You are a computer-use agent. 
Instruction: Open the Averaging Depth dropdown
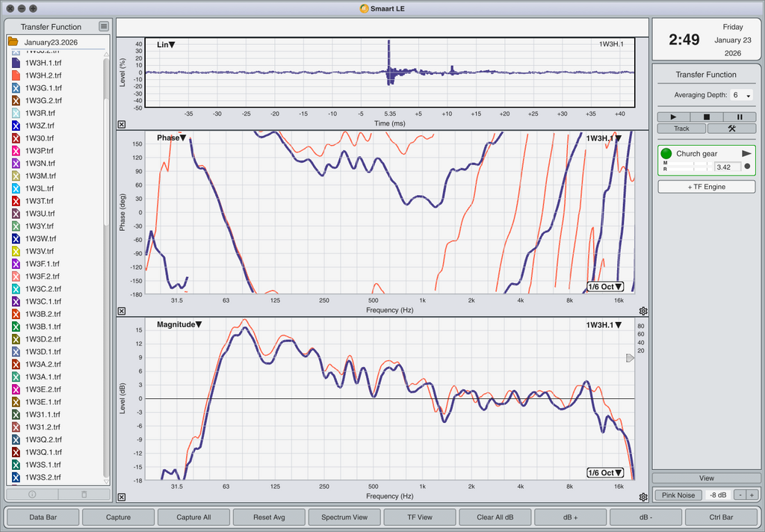[x=742, y=96]
